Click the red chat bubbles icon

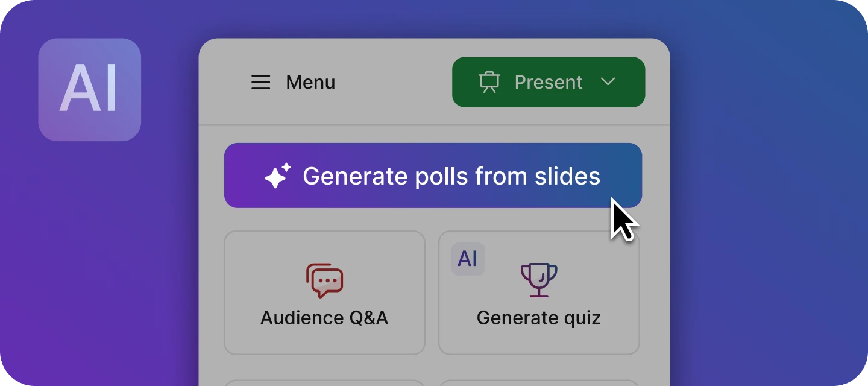click(324, 280)
